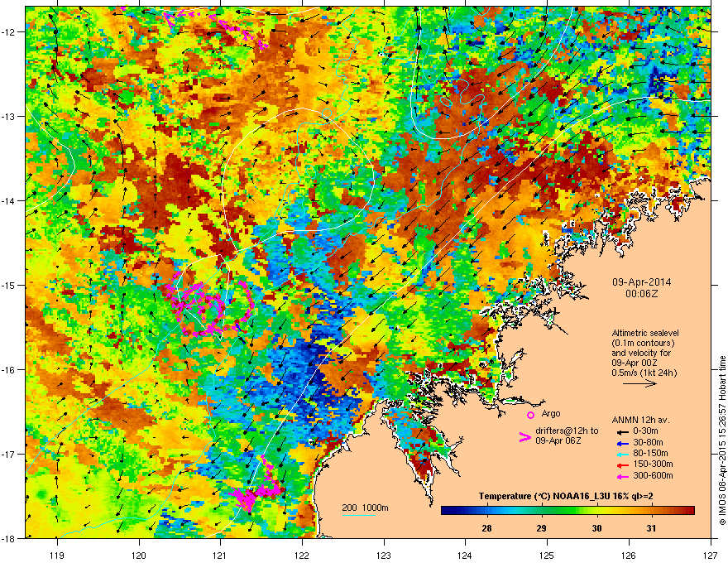Click the longitude axis label 125
This screenshot has height=563, width=728.
[547, 555]
